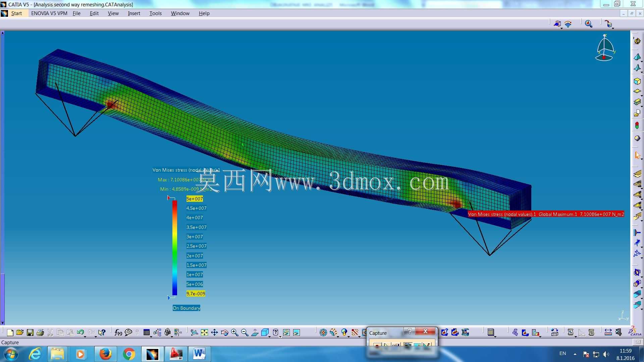Click the 5e+007 legend maximum value
Screen dimensions: 644x362
[x=195, y=199]
